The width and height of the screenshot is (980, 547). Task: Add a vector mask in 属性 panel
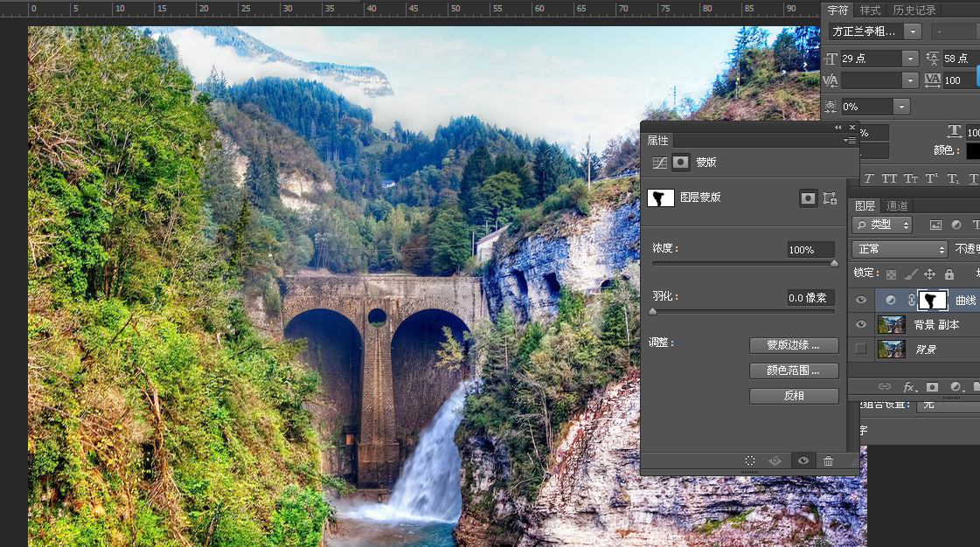point(830,198)
